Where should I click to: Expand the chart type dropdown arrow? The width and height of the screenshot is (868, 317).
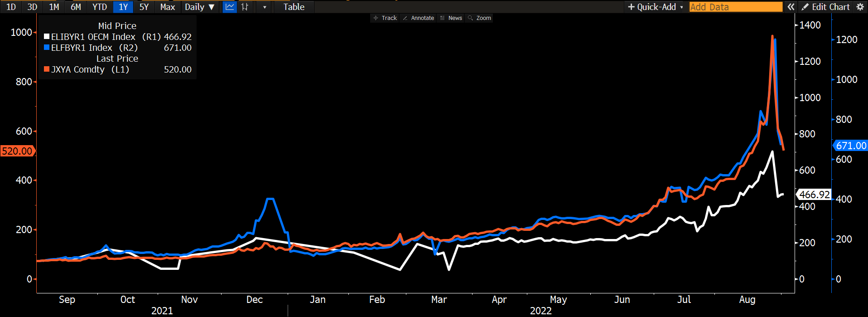click(x=265, y=7)
